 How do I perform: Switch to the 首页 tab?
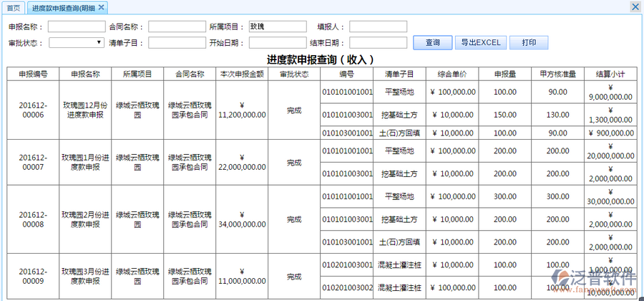point(14,7)
